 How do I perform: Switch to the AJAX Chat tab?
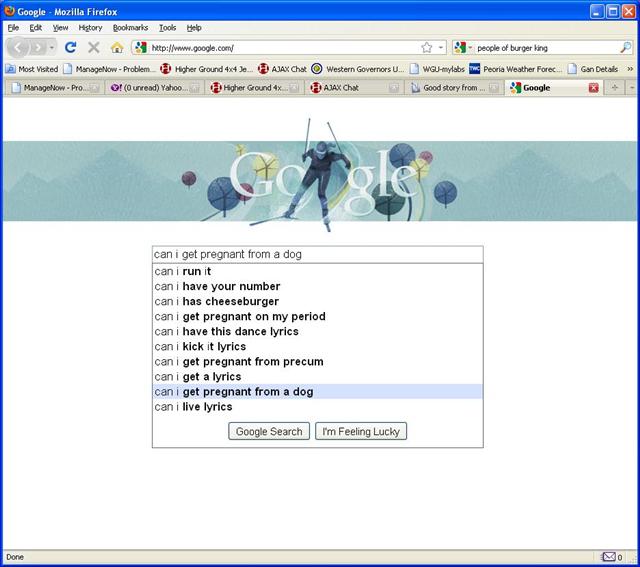[x=340, y=88]
